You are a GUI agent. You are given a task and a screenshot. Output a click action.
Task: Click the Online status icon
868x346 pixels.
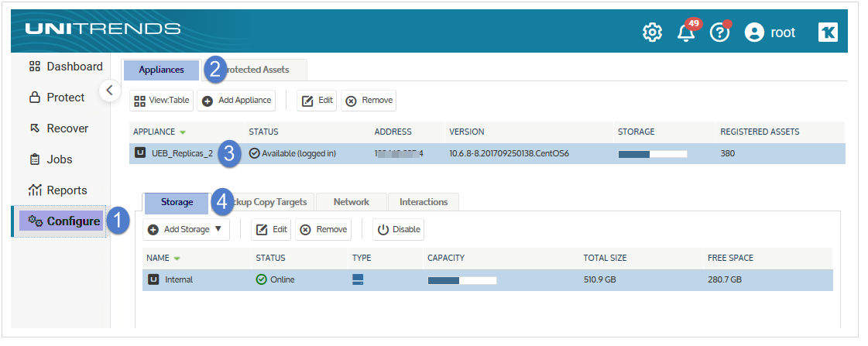pos(261,279)
